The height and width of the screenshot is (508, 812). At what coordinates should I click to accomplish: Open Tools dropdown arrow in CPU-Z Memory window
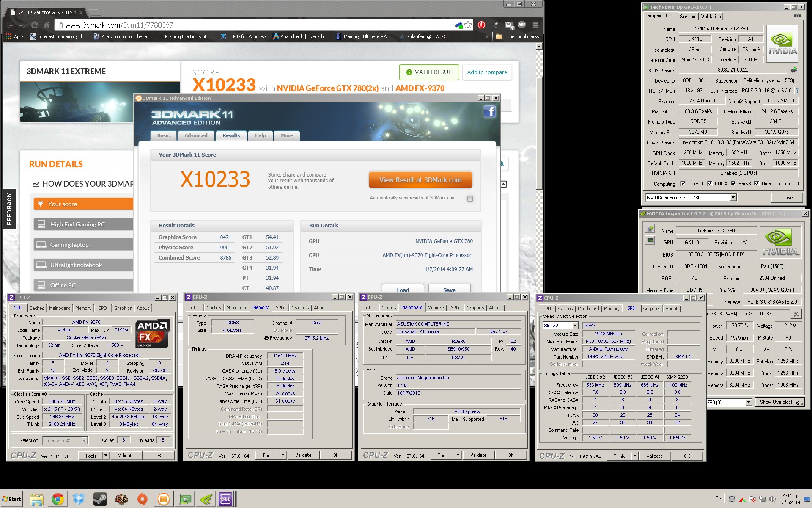coord(283,455)
